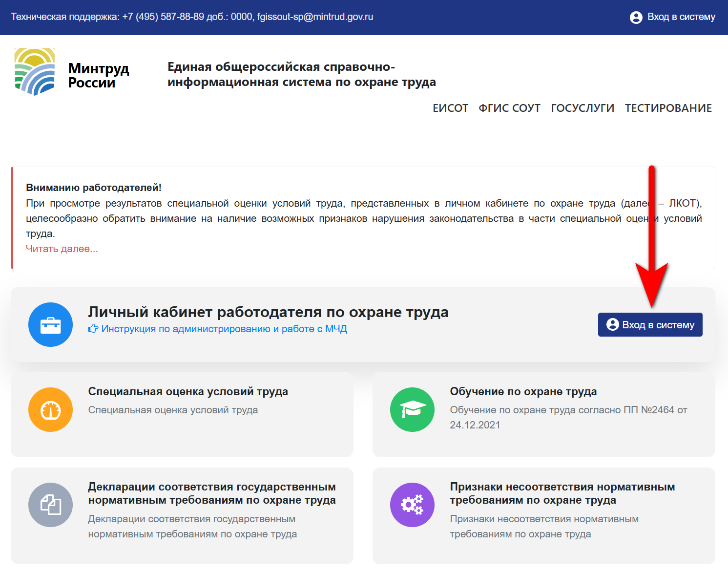
Task: Click Личный кабинет работодателя по охране труда heading
Action: coord(268,312)
